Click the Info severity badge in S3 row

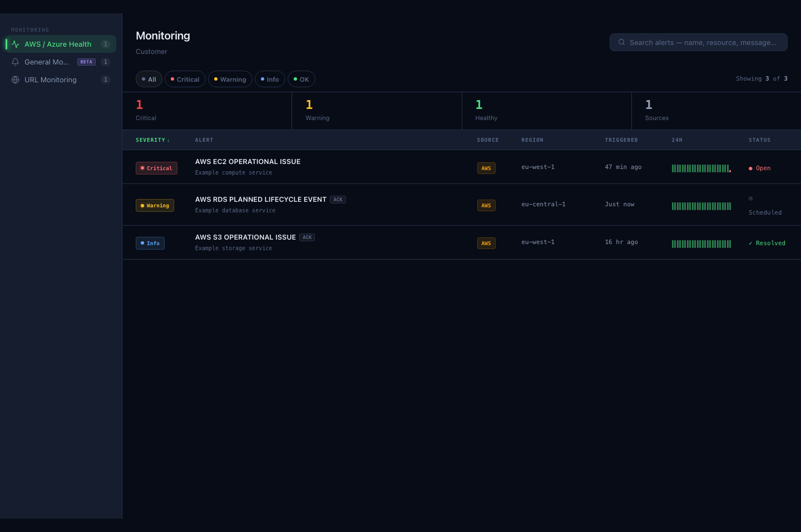(150, 243)
